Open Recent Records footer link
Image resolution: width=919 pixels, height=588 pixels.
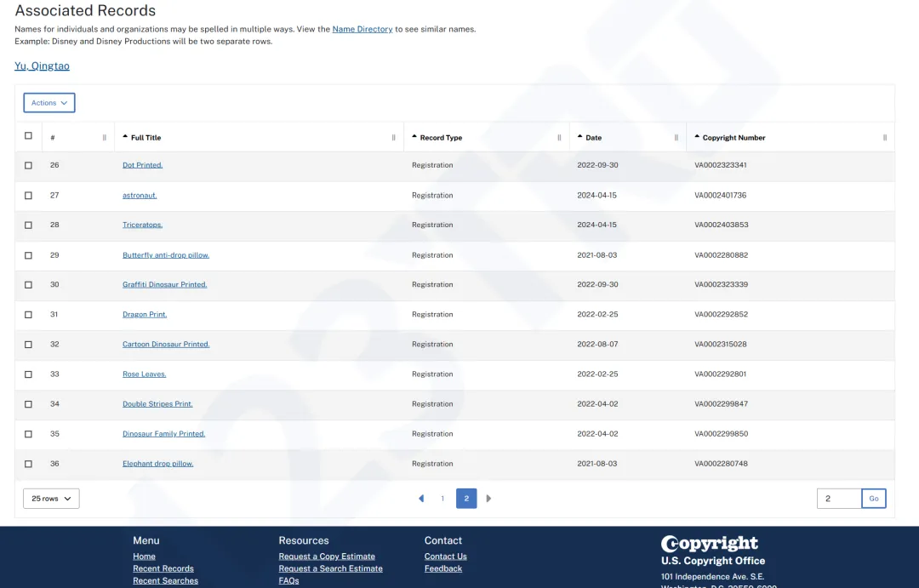tap(163, 568)
